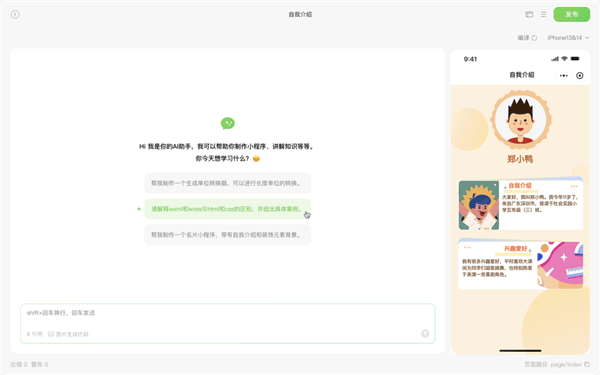This screenshot has height=375, width=600.
Task: Click the 自我介绍 card thumbnail in preview
Action: click(479, 205)
